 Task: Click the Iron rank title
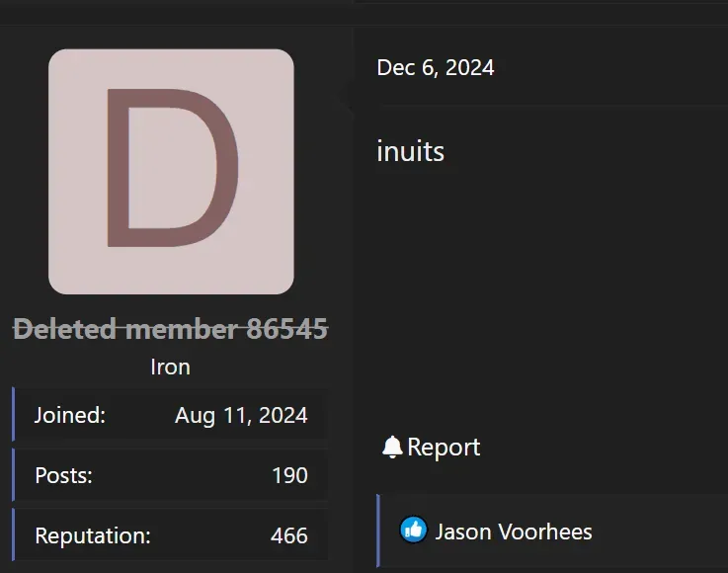tap(170, 367)
